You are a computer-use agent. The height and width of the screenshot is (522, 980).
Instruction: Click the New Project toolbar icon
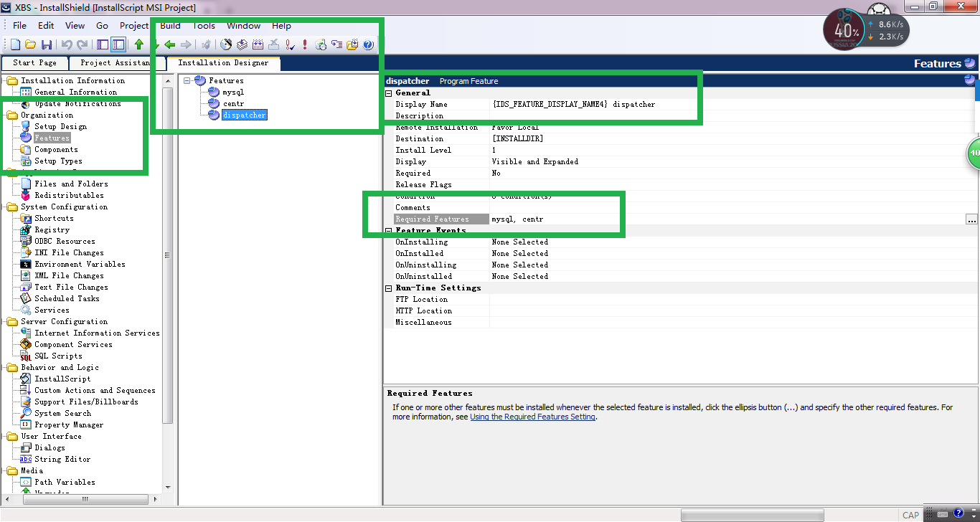pyautogui.click(x=15, y=44)
